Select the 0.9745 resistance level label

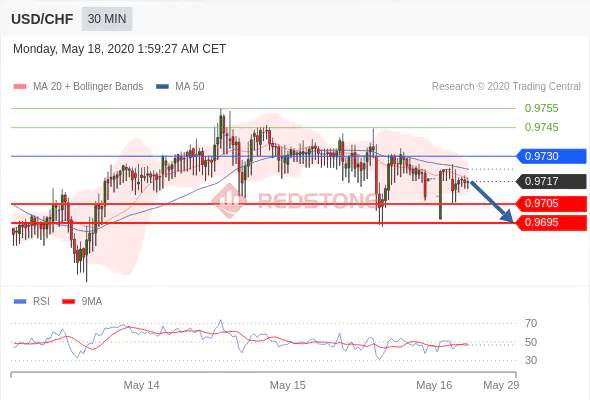541,127
